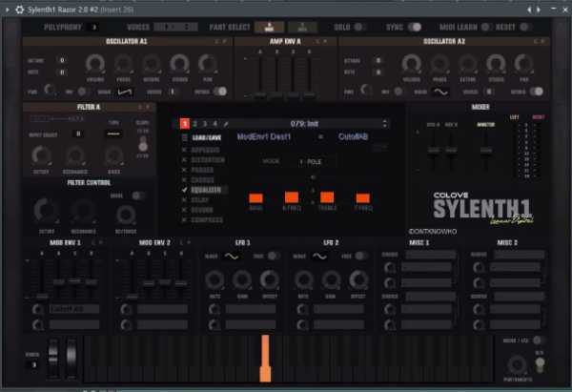The width and height of the screenshot is (572, 392).
Task: Select preset slot 2
Action: [x=194, y=124]
